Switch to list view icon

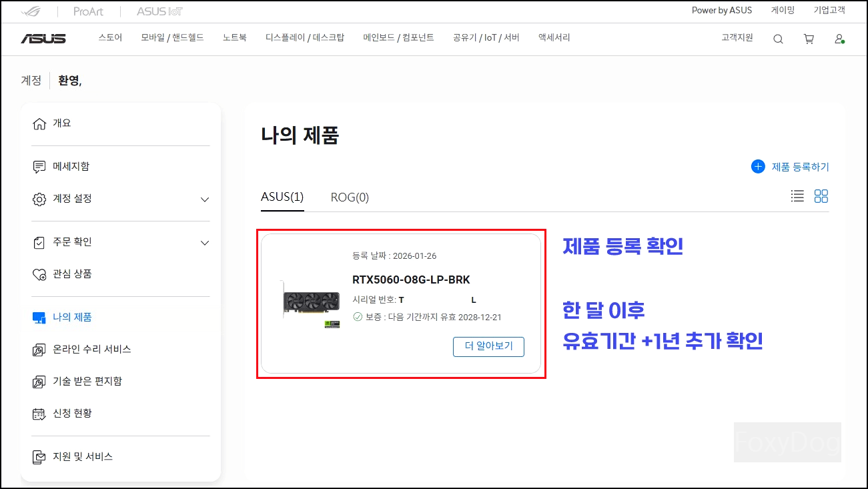[x=797, y=196]
